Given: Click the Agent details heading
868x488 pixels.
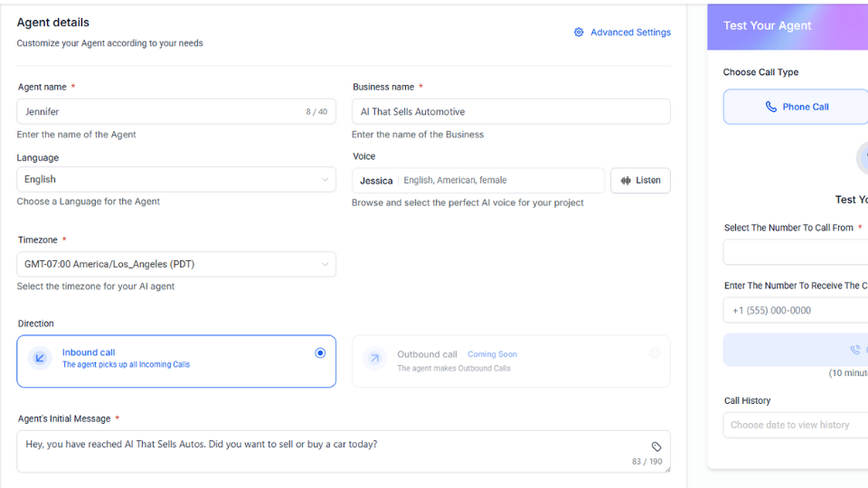Looking at the screenshot, I should point(52,22).
